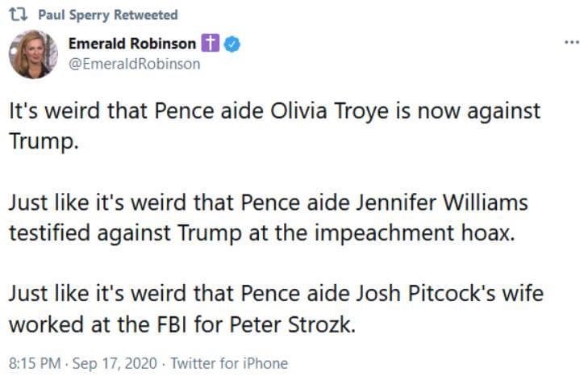The height and width of the screenshot is (385, 588).
Task: Open the Paul Sperry Retweeted link
Action: (108, 15)
